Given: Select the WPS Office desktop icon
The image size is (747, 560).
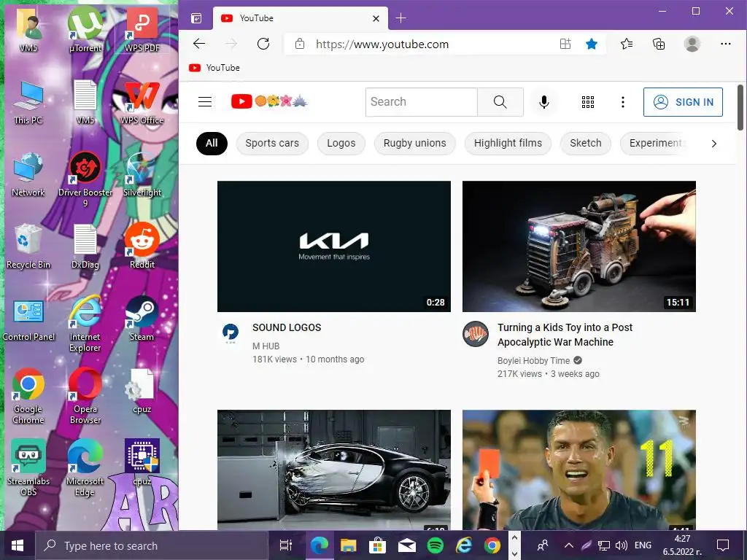Looking at the screenshot, I should (142, 102).
